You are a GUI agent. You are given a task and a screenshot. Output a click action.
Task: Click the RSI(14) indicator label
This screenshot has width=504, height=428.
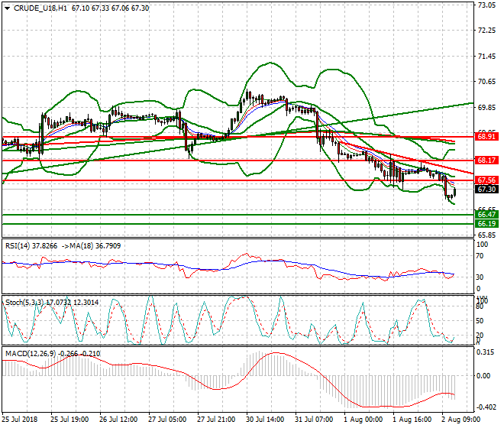(x=18, y=246)
